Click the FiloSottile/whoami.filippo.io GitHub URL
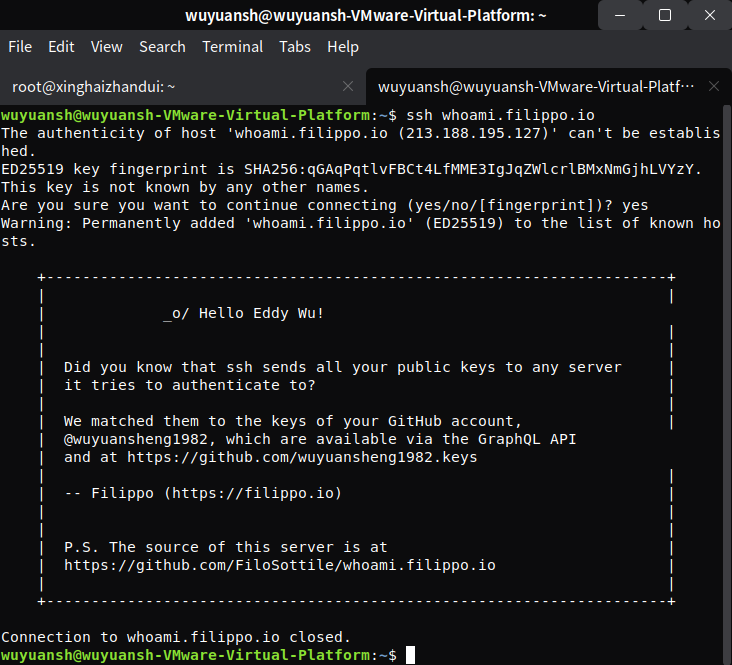The height and width of the screenshot is (665, 732). pos(279,565)
